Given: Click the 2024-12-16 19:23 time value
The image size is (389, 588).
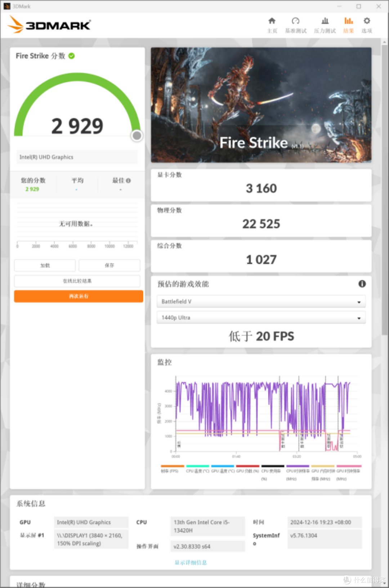Looking at the screenshot, I should pos(325,522).
